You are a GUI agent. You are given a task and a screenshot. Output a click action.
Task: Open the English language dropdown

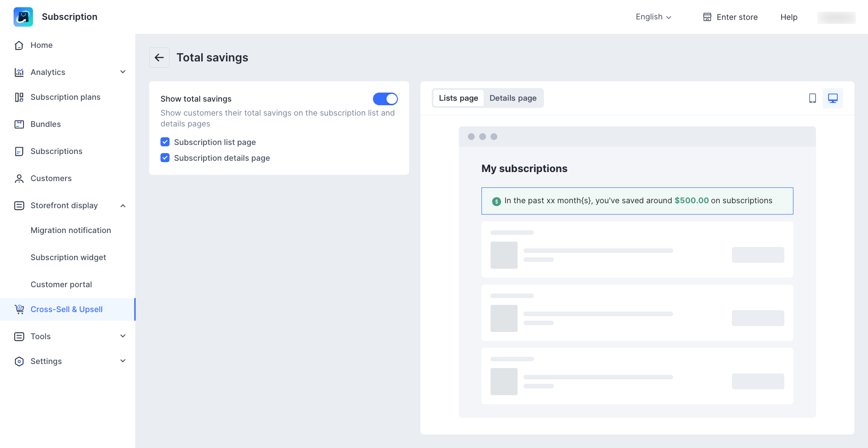pyautogui.click(x=653, y=17)
